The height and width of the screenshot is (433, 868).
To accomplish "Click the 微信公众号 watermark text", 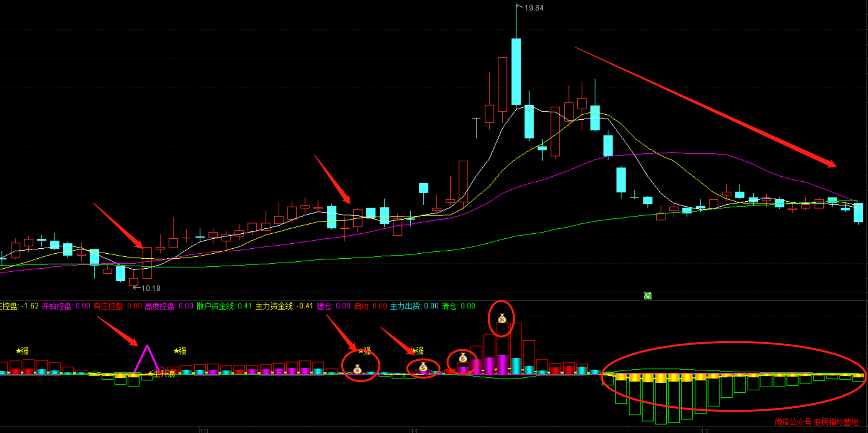I will tap(816, 422).
